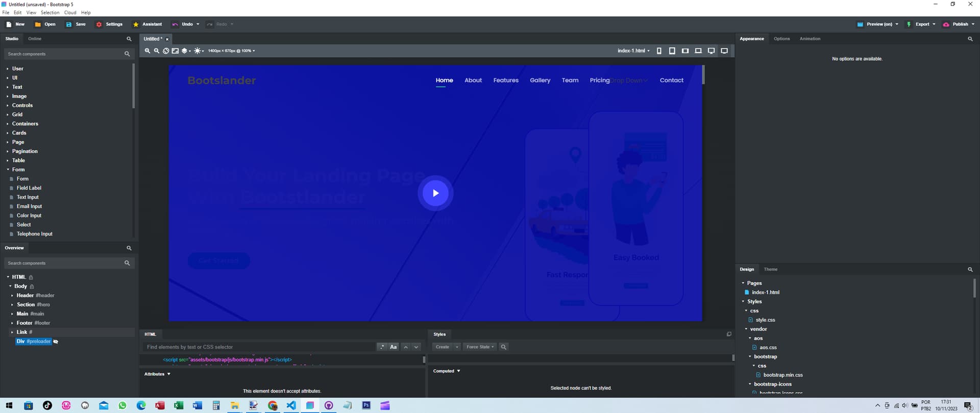Switch to the Theme tab
The width and height of the screenshot is (980, 413).
click(771, 269)
